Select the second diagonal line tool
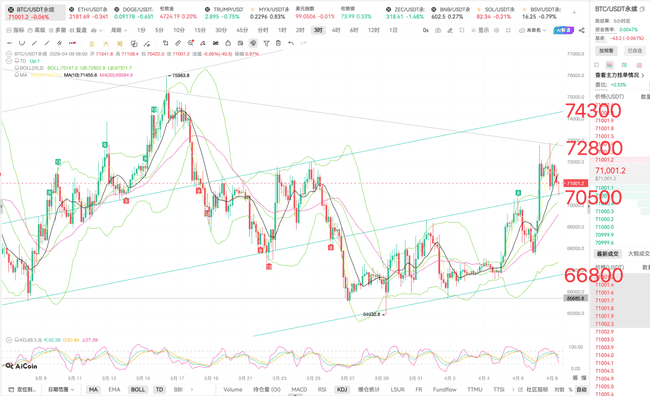The height and width of the screenshot is (396, 650). (x=47, y=43)
